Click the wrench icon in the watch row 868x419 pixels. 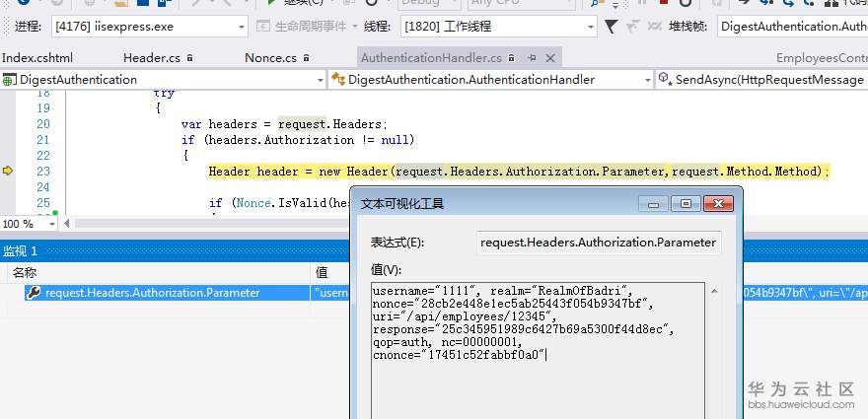tap(34, 293)
